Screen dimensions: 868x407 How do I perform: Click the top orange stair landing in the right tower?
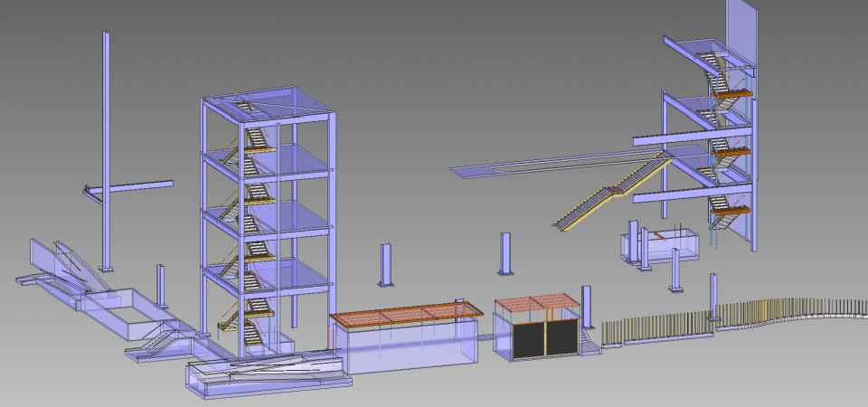tap(737, 92)
